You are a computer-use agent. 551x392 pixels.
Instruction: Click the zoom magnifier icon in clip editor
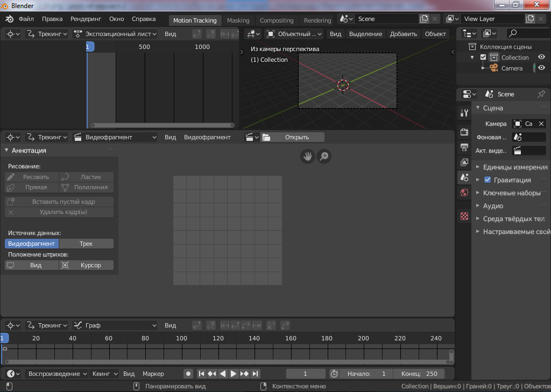324,156
